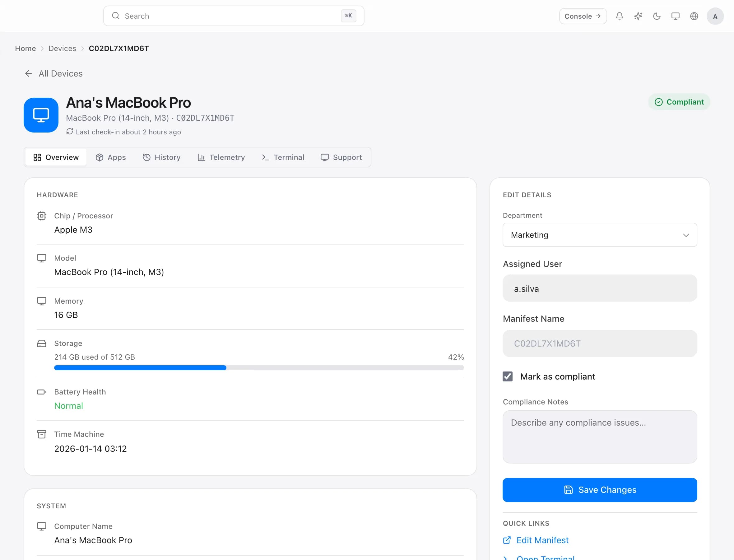Image resolution: width=734 pixels, height=560 pixels.
Task: Uncheck the Mark as compliant checkbox
Action: [x=508, y=376]
